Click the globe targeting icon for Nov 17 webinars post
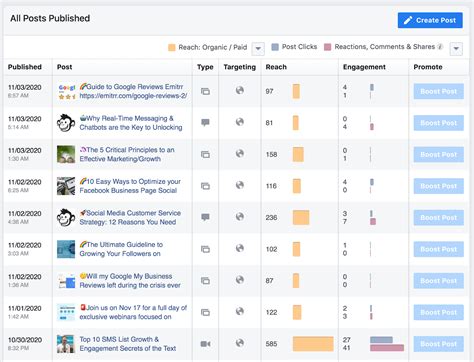Screen dimensions: 474x362 click(240, 311)
